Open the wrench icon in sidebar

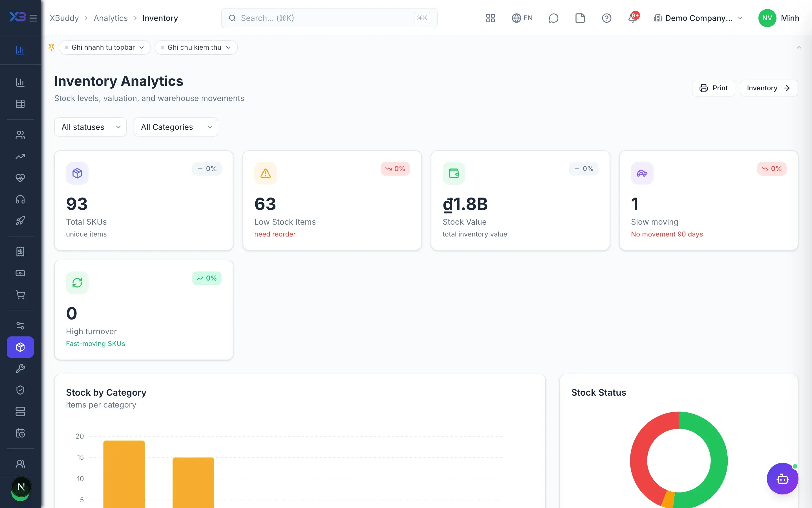tap(20, 369)
